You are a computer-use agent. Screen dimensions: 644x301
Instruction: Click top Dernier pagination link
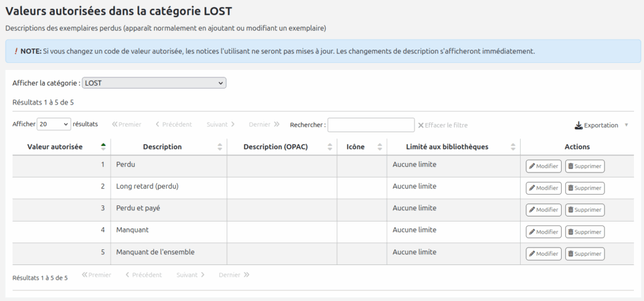pos(264,124)
